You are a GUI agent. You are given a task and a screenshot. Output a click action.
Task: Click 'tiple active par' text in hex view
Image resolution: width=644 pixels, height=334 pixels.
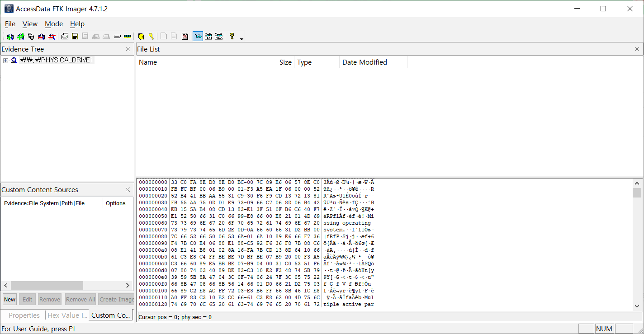tap(349, 304)
